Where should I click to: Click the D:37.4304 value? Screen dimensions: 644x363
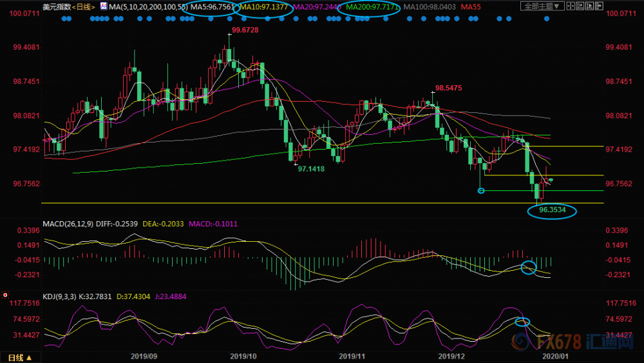tap(133, 297)
